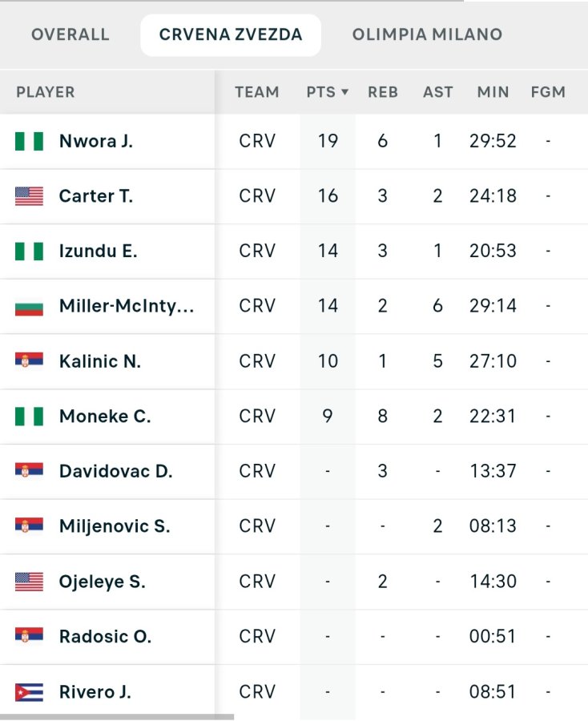Image resolution: width=588 pixels, height=721 pixels.
Task: Click the Nigerian flag beside Nwora J.
Action: (29, 141)
